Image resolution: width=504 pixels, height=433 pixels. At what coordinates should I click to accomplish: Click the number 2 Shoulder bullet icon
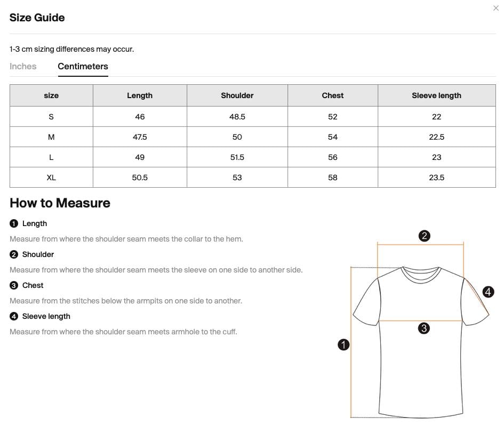pos(14,254)
